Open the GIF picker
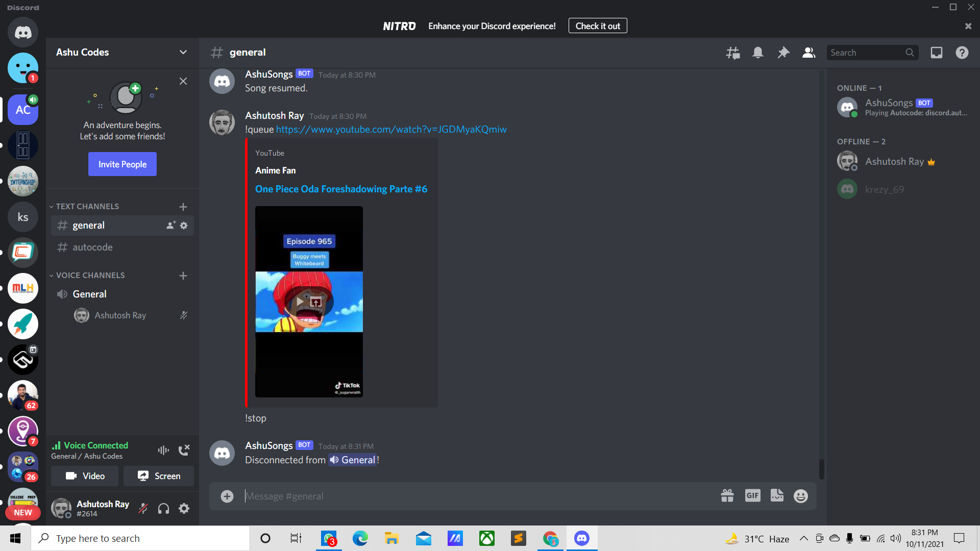Image resolution: width=980 pixels, height=551 pixels. point(752,496)
